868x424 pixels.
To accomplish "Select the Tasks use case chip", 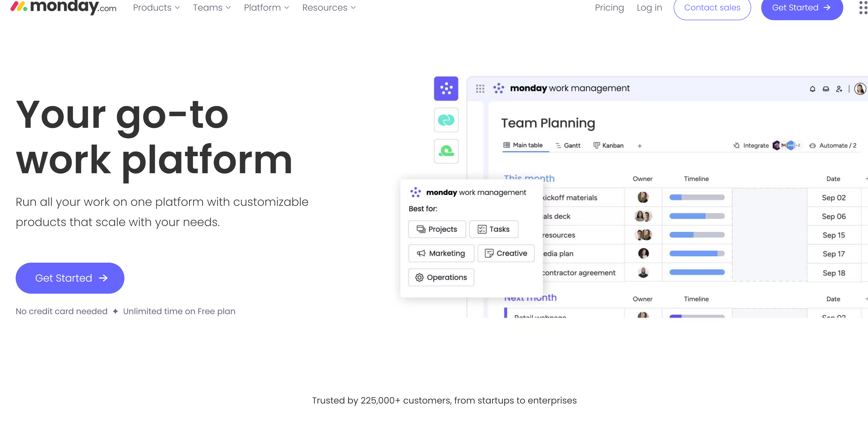I will (x=494, y=229).
